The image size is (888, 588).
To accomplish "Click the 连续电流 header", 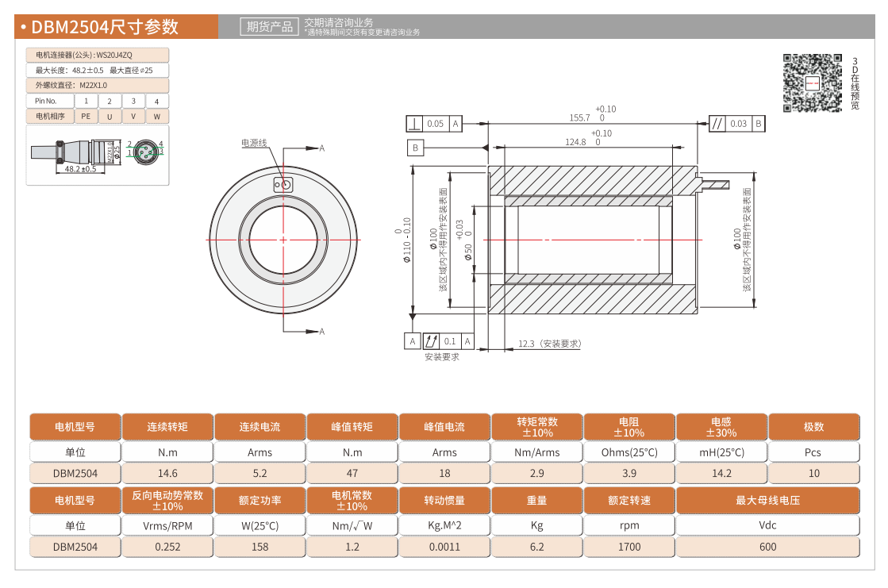I will [260, 427].
